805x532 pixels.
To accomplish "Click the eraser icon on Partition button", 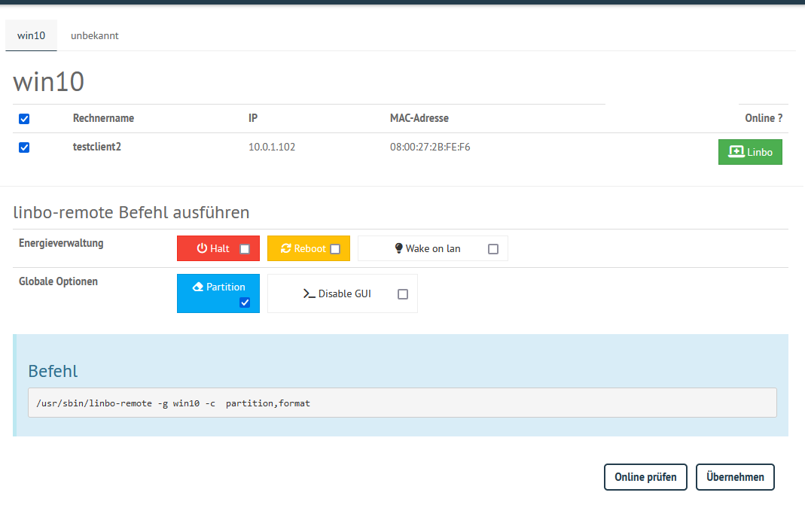I will click(197, 287).
